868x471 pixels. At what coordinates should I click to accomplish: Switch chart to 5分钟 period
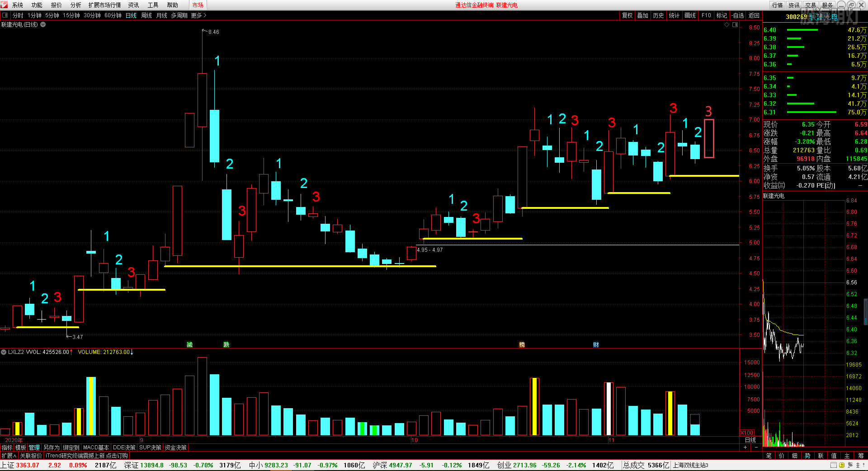click(x=52, y=15)
